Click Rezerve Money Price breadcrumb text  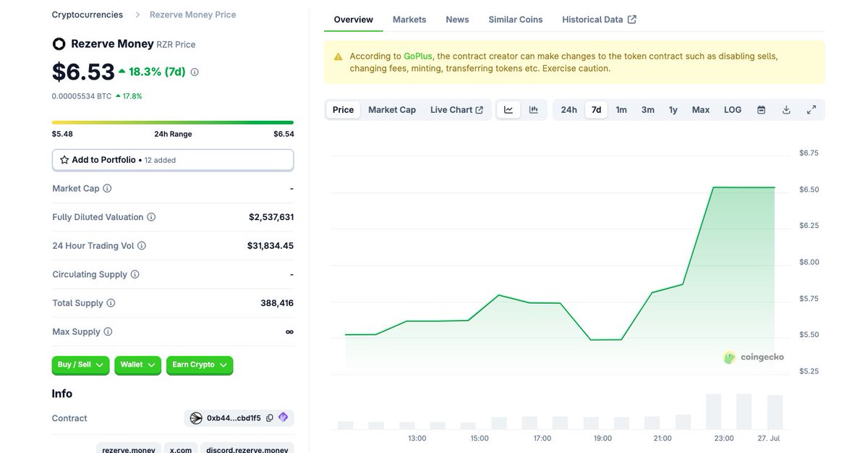click(192, 14)
